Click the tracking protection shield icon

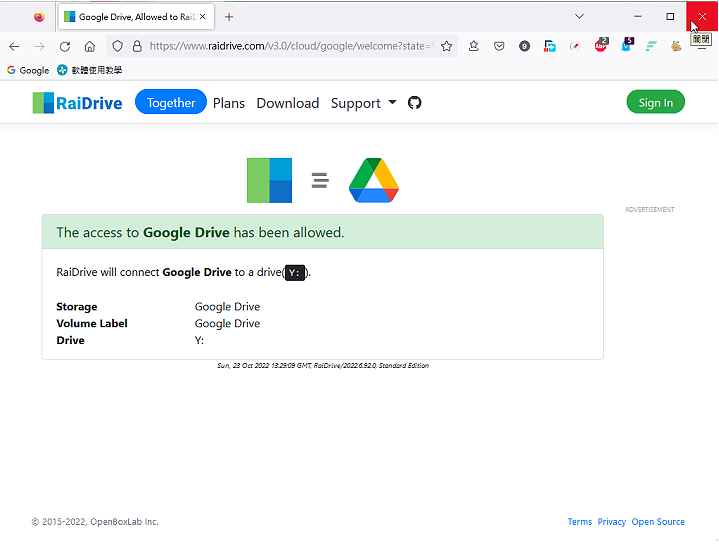point(118,46)
